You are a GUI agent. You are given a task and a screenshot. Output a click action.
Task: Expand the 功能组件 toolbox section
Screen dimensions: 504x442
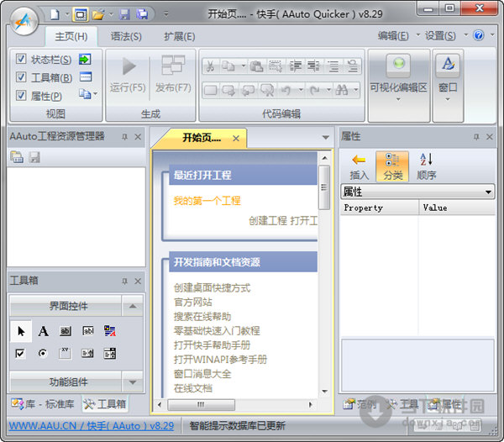(x=133, y=382)
